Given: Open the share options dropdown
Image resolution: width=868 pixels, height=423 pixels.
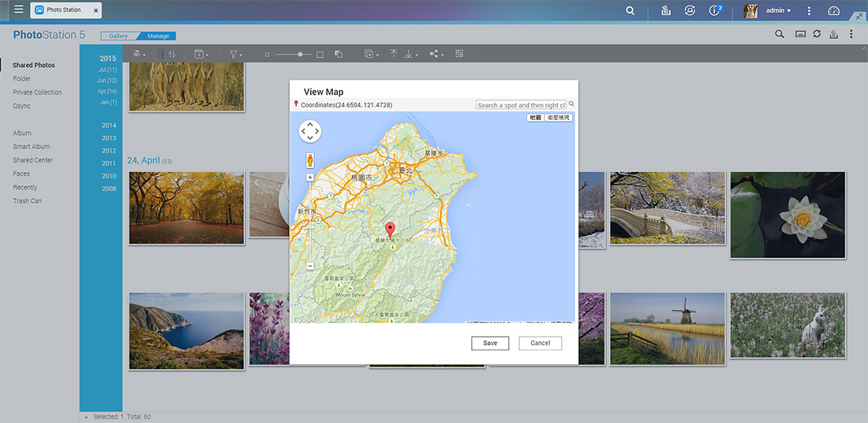Looking at the screenshot, I should point(437,54).
